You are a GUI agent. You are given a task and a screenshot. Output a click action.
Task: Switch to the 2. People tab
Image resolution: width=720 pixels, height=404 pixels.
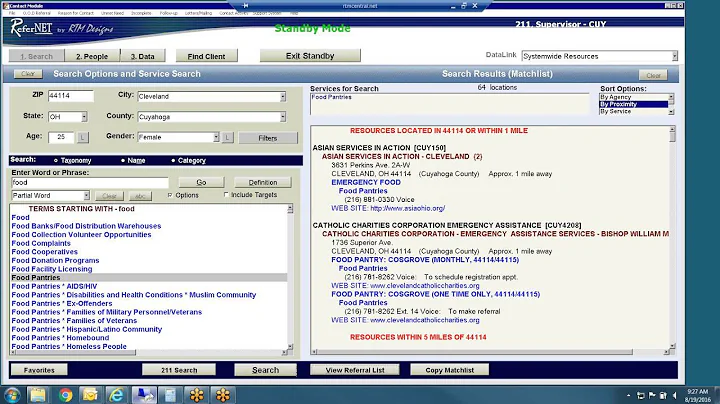92,56
